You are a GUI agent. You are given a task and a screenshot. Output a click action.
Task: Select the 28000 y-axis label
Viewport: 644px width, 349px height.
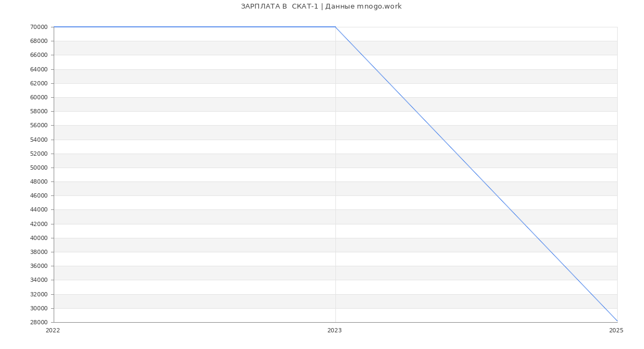point(39,322)
